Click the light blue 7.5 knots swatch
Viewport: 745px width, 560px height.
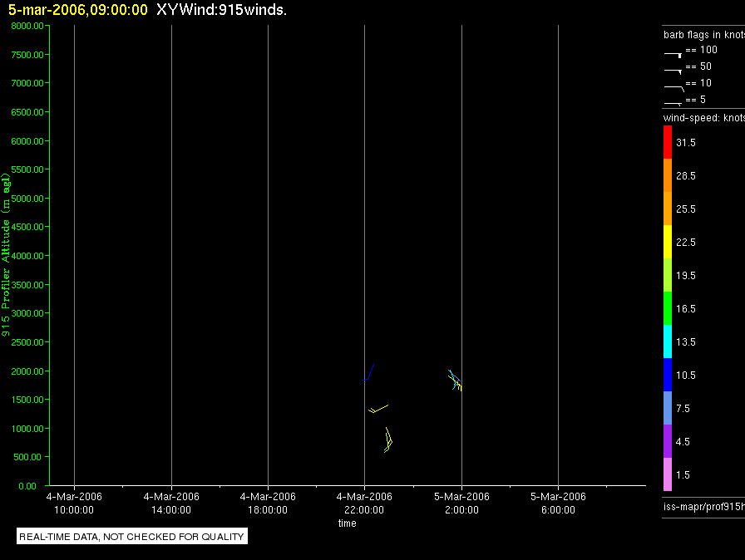(x=668, y=408)
